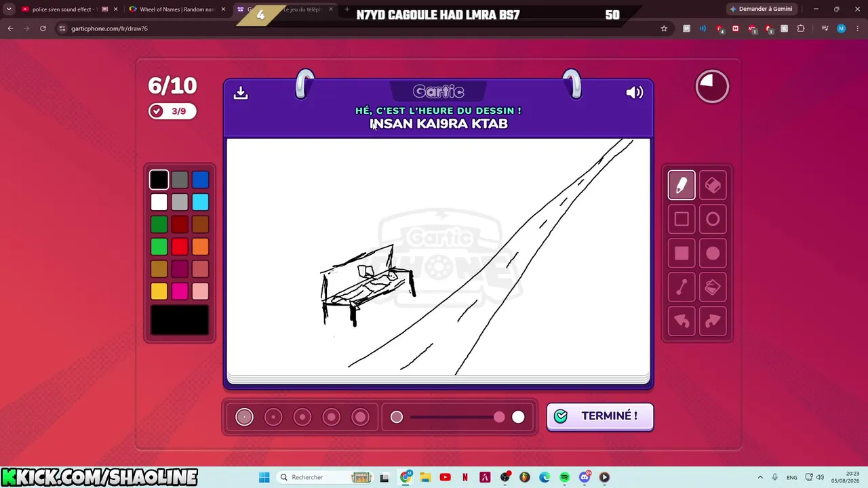Image resolution: width=868 pixels, height=488 pixels.
Task: Click the garticphone.com address bar
Action: click(359, 28)
